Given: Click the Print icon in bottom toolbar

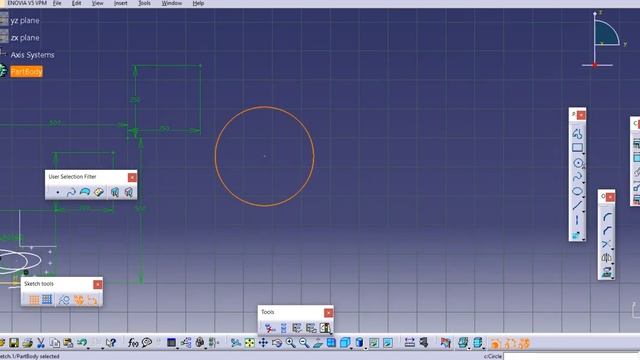Looking at the screenshot, I should click(28, 343).
